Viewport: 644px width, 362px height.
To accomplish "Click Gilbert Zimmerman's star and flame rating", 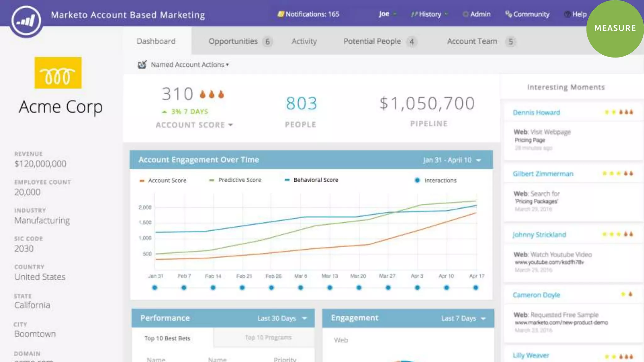I will [x=618, y=173].
